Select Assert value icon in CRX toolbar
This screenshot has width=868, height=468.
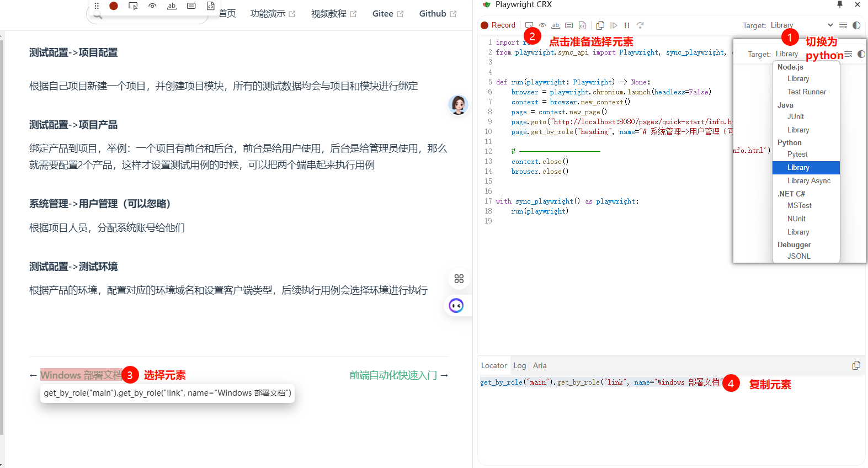[x=569, y=25]
